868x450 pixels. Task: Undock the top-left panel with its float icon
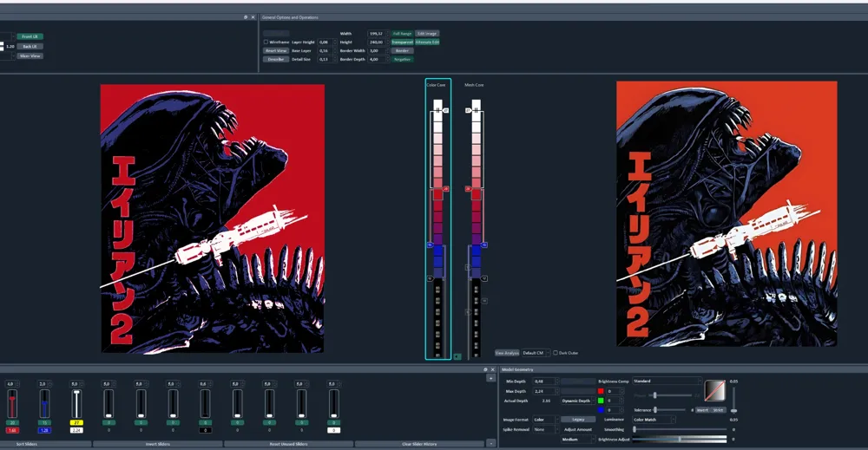246,17
